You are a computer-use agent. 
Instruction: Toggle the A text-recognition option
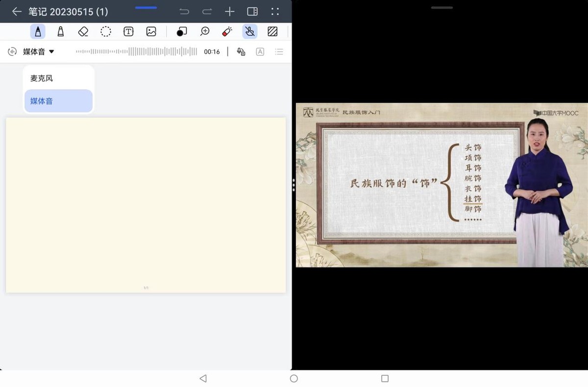click(260, 52)
